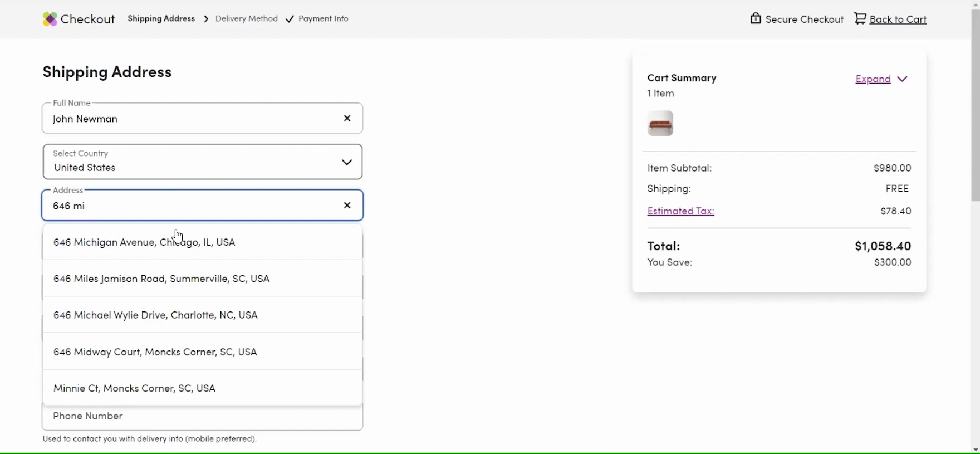Click the Wayfair logo icon

coord(50,19)
